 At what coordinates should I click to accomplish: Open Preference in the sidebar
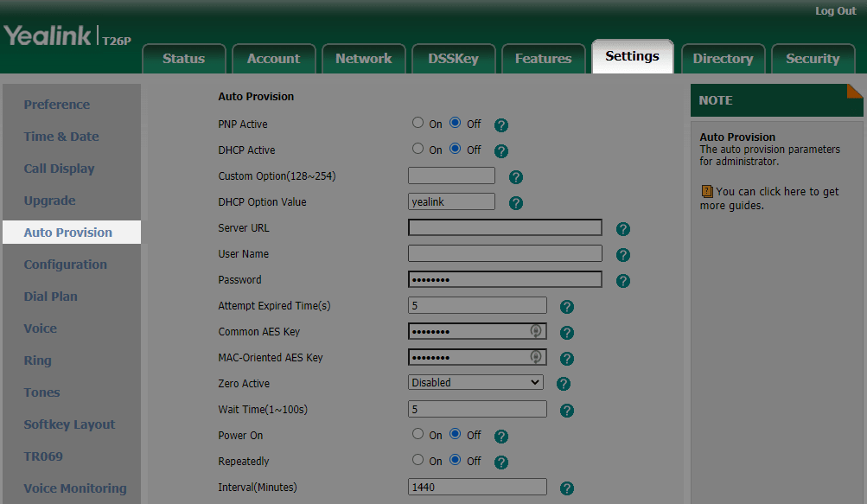[56, 105]
